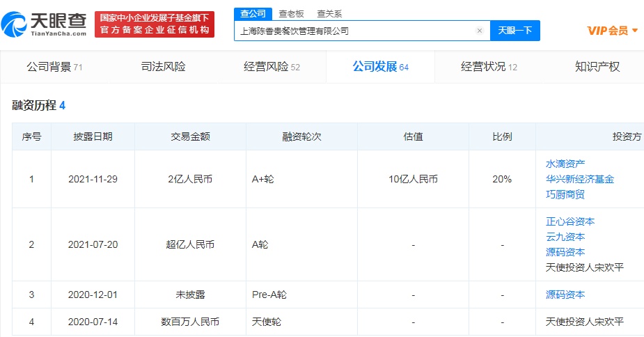Switch to the 查关系 search tab
The height and width of the screenshot is (337, 644).
pos(329,13)
